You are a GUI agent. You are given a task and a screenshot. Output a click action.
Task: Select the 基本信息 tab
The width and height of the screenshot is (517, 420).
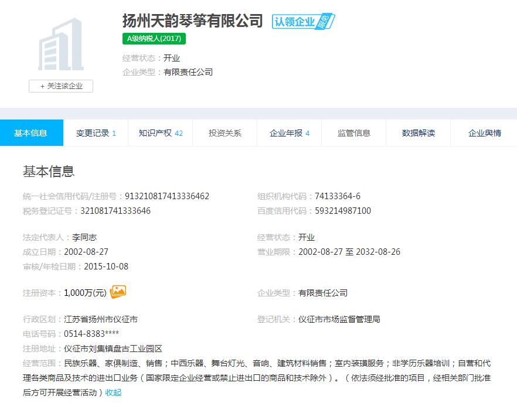pos(32,133)
